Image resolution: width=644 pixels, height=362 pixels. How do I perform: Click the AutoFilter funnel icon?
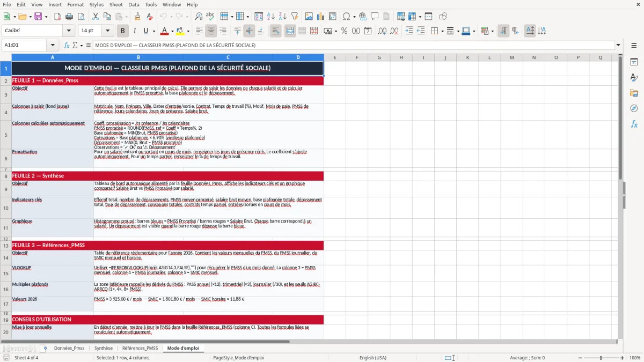(x=295, y=17)
